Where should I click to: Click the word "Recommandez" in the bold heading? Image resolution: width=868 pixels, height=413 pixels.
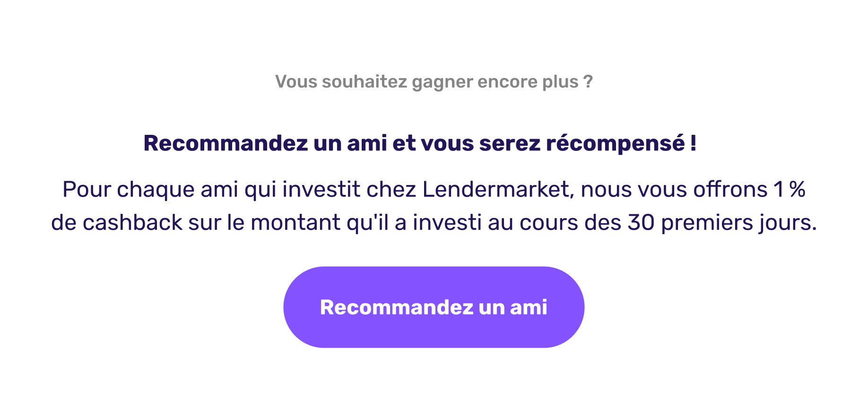pyautogui.click(x=226, y=143)
